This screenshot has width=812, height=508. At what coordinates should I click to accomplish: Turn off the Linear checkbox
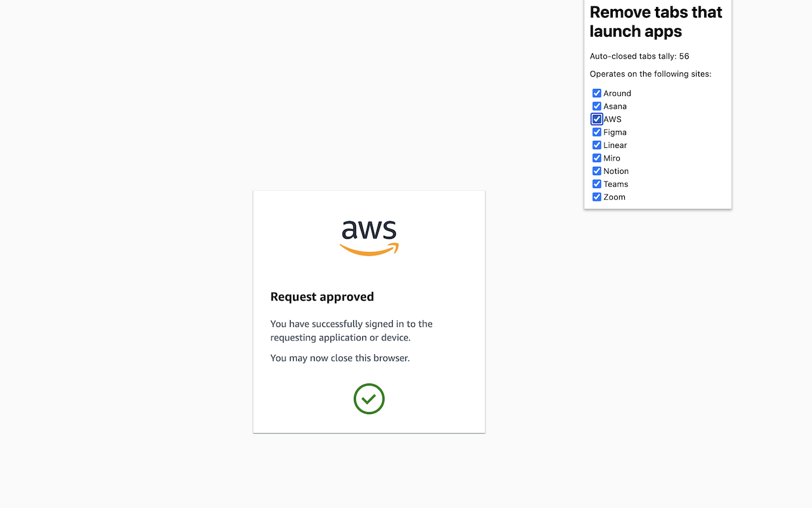tap(597, 145)
